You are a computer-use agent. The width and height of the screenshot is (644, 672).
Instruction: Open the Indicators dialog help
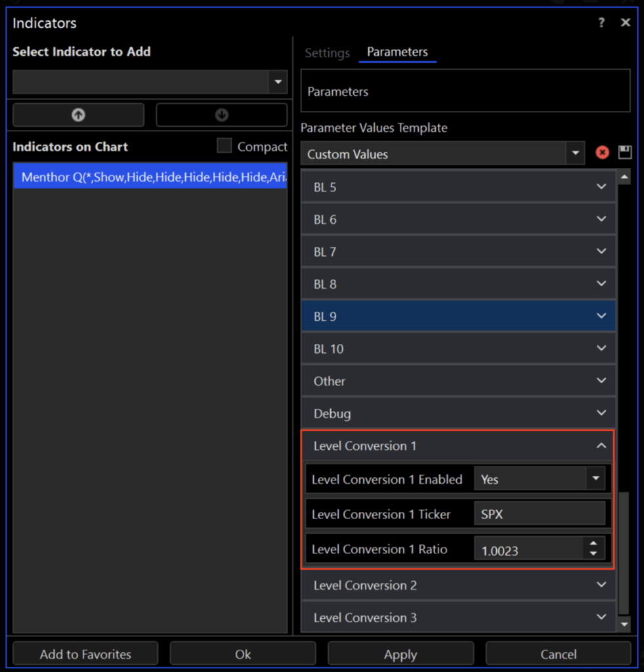(x=601, y=22)
